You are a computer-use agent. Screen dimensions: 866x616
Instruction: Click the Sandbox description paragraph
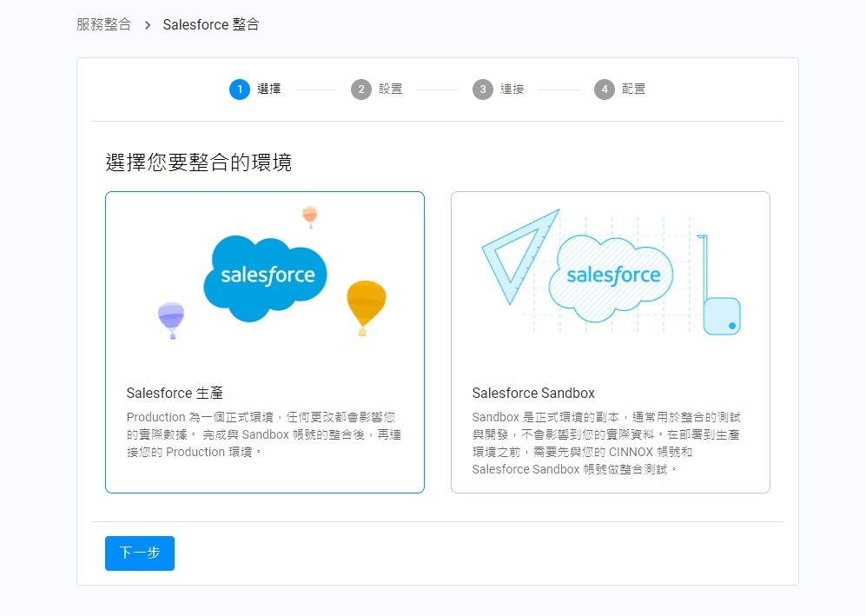(x=606, y=443)
